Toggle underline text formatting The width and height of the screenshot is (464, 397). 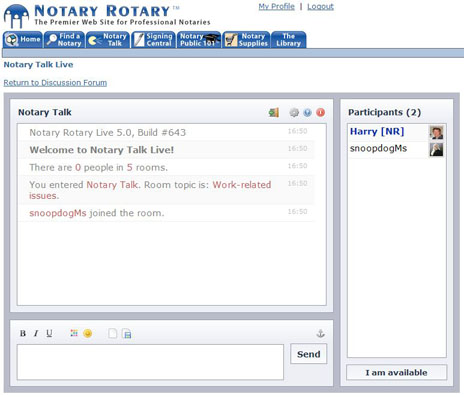coord(49,333)
